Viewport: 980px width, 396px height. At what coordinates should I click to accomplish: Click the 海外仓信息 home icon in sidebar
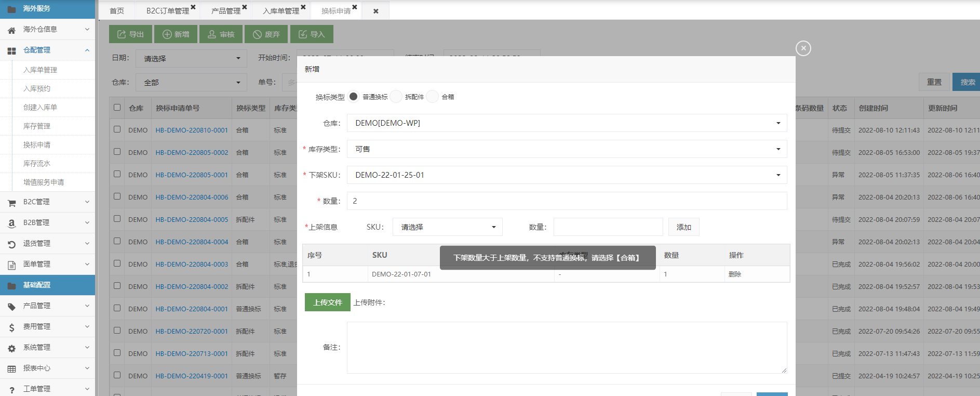11,30
